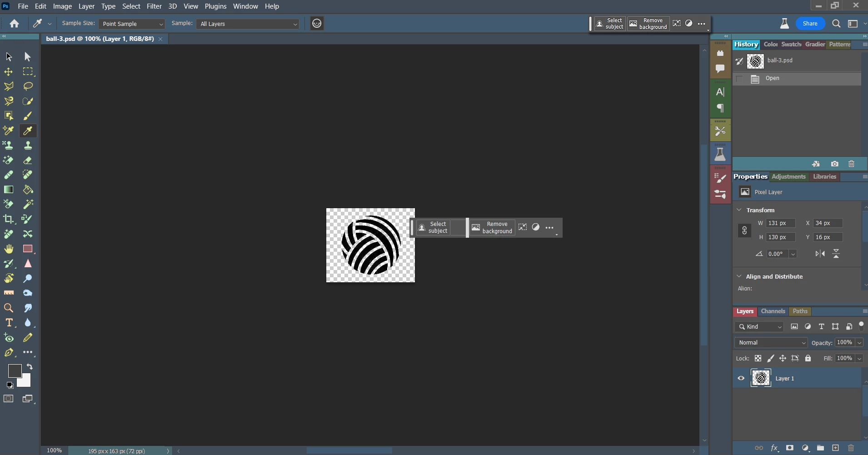Select the Hand tool
The width and height of the screenshot is (868, 455).
(x=9, y=249)
